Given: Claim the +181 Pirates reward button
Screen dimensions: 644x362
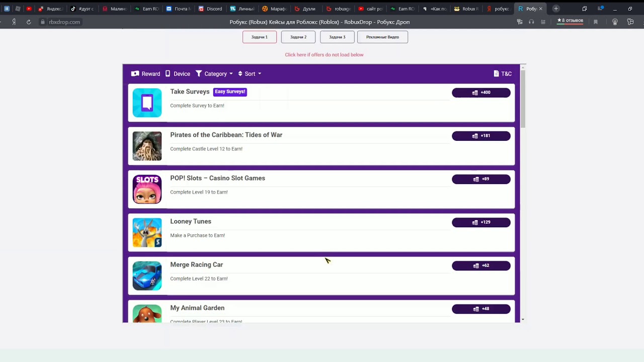Looking at the screenshot, I should [481, 136].
